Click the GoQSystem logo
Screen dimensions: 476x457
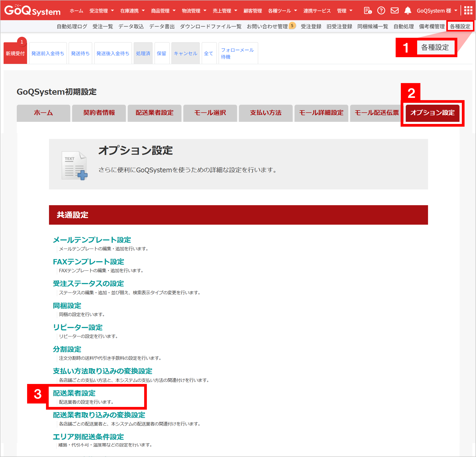pos(32,10)
